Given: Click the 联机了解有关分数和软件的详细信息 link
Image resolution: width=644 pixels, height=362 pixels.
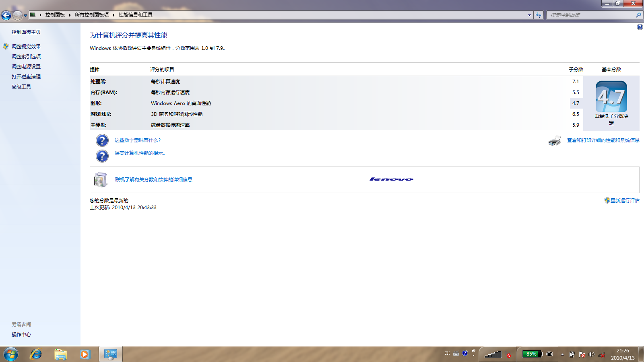Looking at the screenshot, I should [154, 180].
